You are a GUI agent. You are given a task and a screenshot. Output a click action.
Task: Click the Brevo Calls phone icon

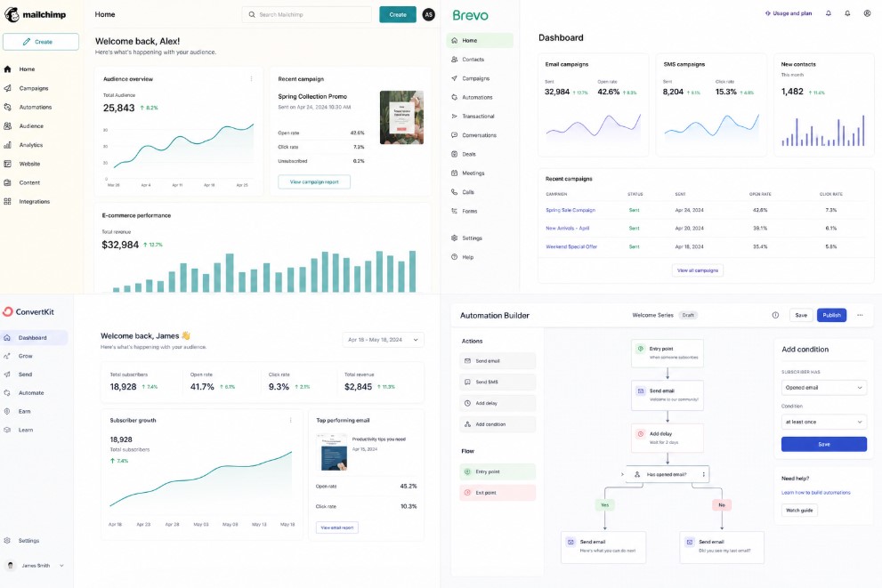(455, 191)
